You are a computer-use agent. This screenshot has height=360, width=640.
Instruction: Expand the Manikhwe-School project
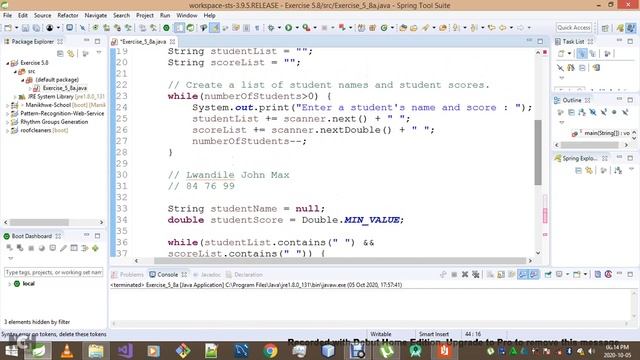(7, 105)
